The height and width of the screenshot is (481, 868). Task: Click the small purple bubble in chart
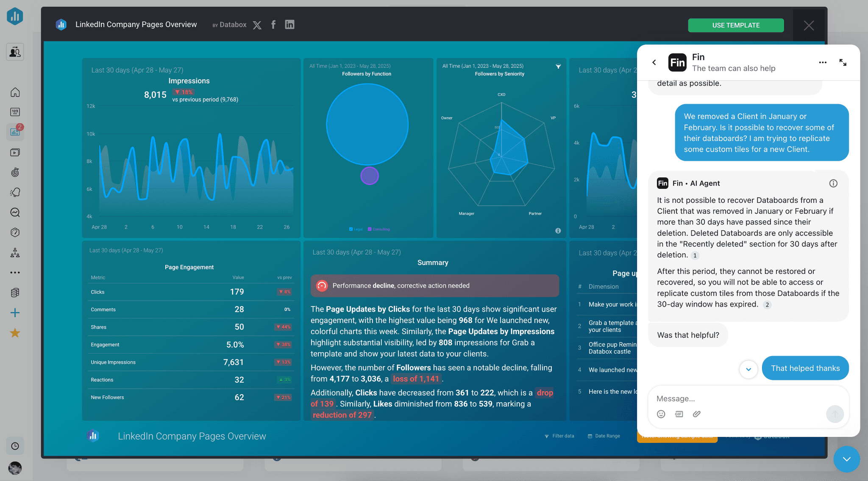tap(370, 176)
